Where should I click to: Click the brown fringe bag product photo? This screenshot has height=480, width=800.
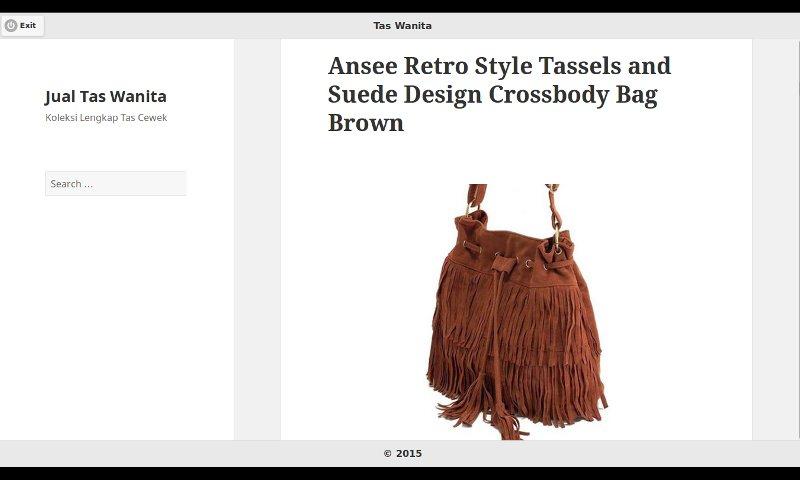tap(516, 312)
